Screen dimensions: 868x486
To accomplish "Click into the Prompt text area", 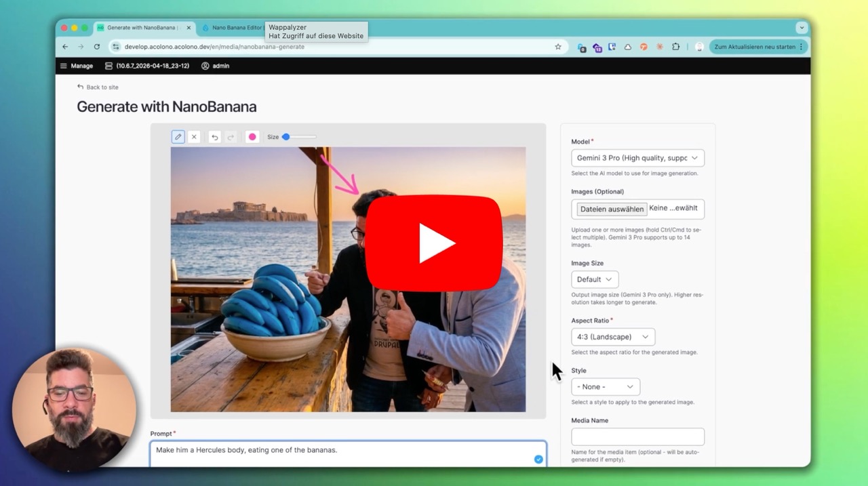I will pos(348,453).
